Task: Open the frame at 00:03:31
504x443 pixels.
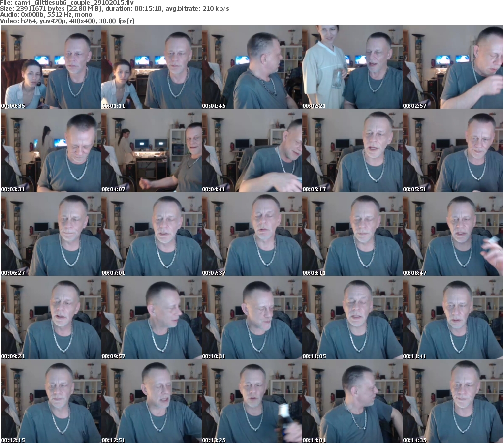Action: (51, 150)
